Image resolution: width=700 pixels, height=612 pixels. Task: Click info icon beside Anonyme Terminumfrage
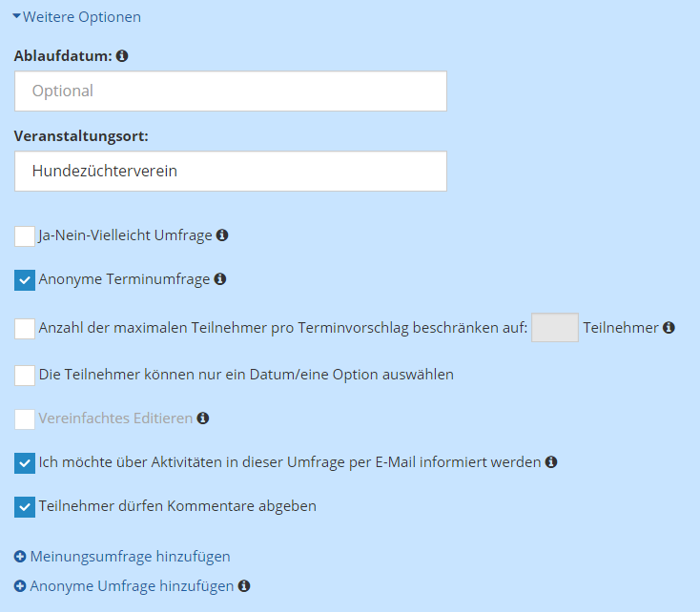point(220,279)
